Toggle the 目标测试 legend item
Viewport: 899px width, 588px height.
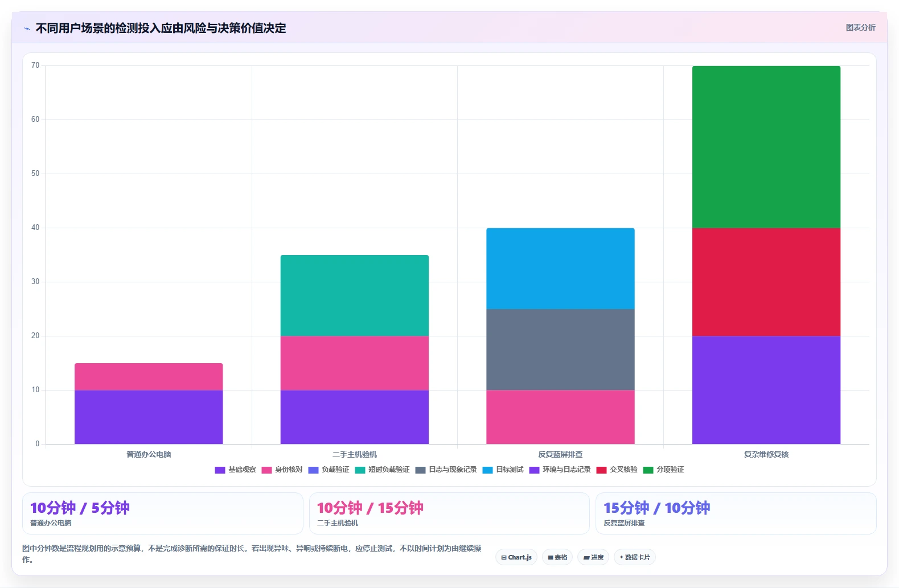click(x=503, y=470)
